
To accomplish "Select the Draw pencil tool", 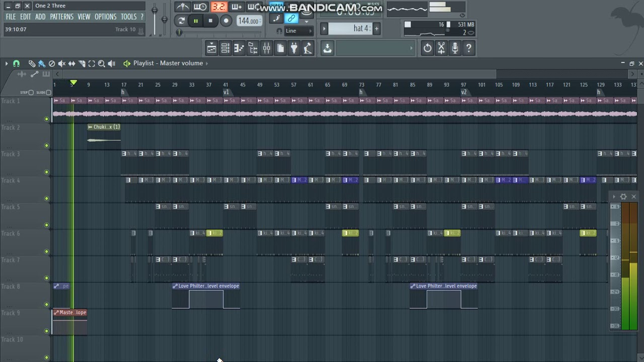I will pyautogui.click(x=32, y=63).
